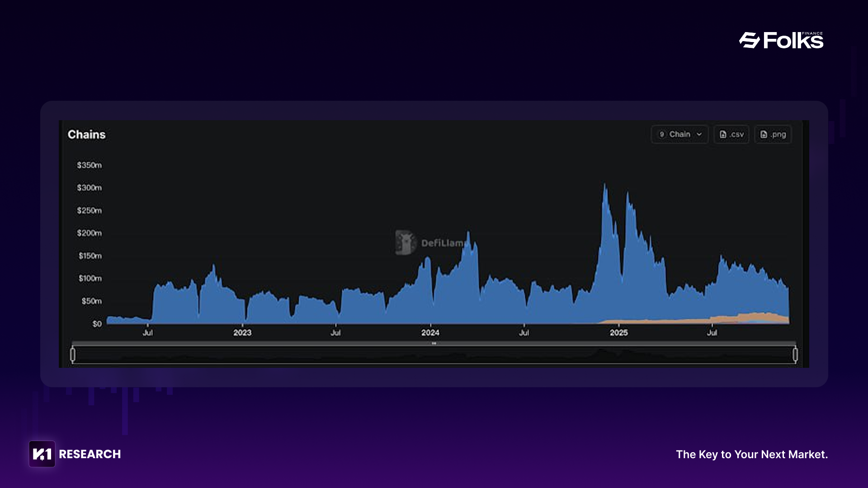Click the DefiLlama llama watermark icon
This screenshot has width=868, height=488.
[405, 243]
